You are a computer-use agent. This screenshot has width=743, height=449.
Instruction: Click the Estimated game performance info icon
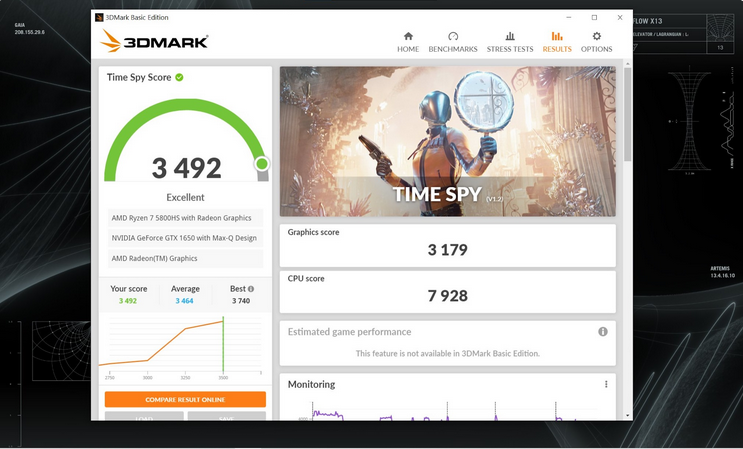click(x=603, y=332)
